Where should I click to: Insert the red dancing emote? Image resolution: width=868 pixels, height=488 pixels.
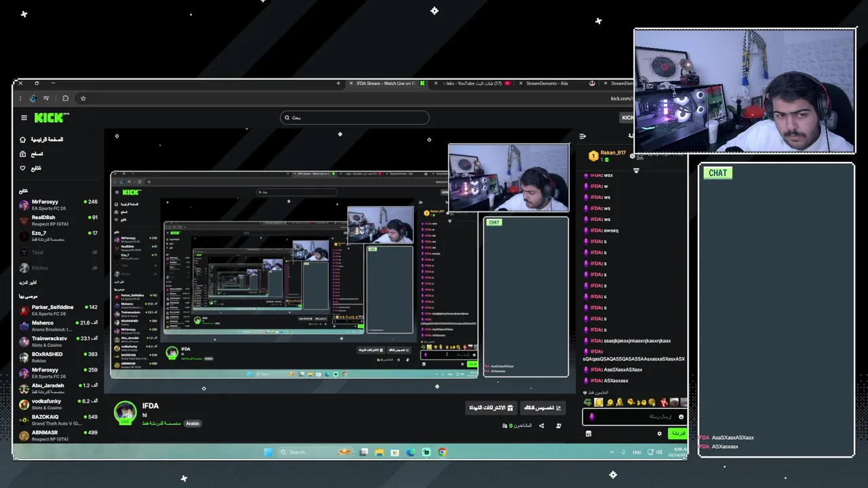[664, 403]
